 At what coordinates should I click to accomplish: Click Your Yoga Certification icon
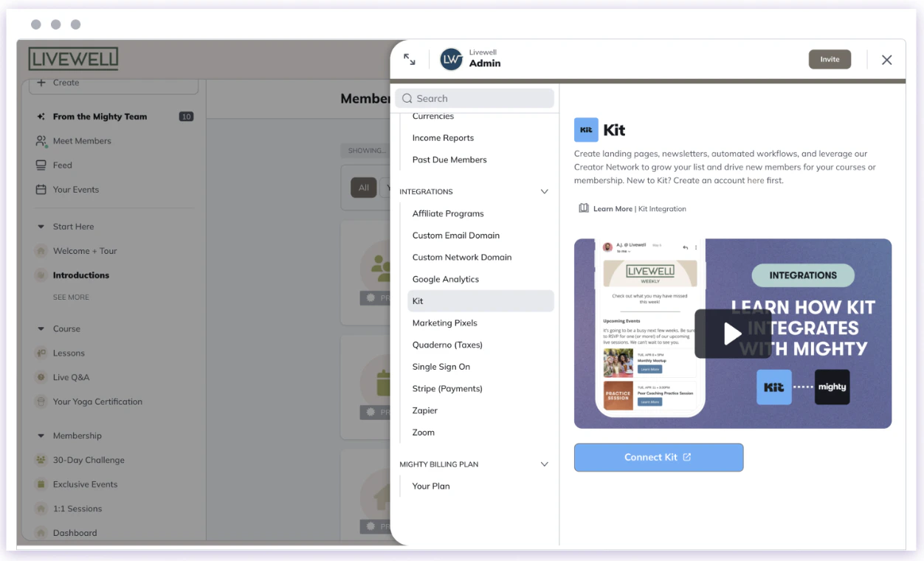41,402
